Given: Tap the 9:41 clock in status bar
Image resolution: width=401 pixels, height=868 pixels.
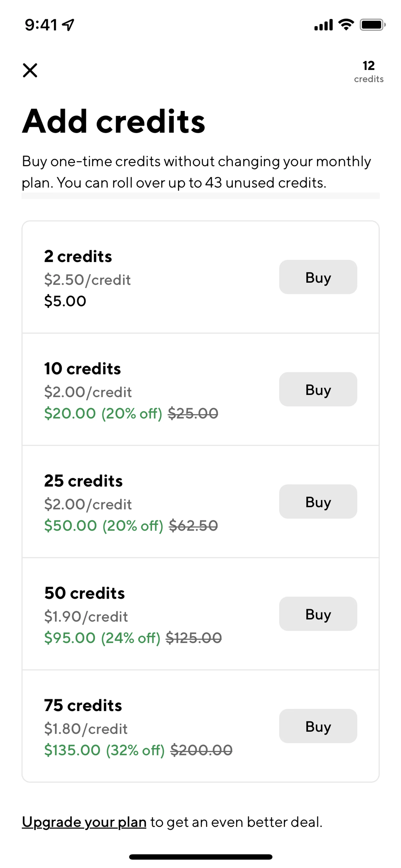Looking at the screenshot, I should pos(41,25).
